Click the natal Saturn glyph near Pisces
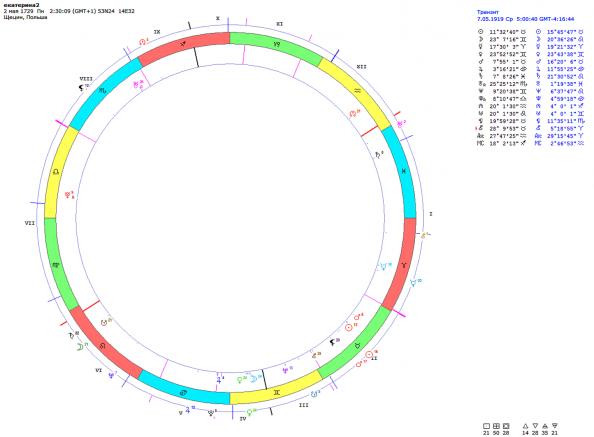Viewport: 594px width, 437px height. click(378, 154)
